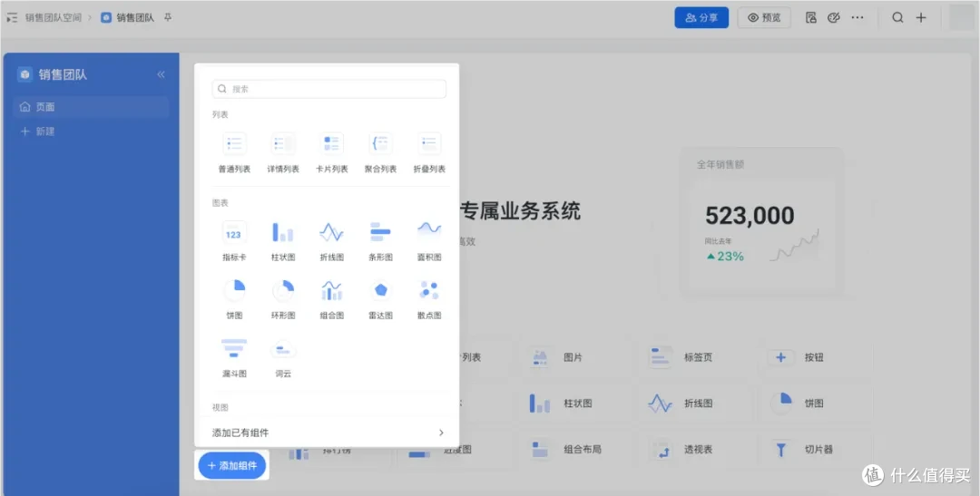Choose 折线图 card on background page
The height and width of the screenshot is (496, 980).
pos(693,403)
